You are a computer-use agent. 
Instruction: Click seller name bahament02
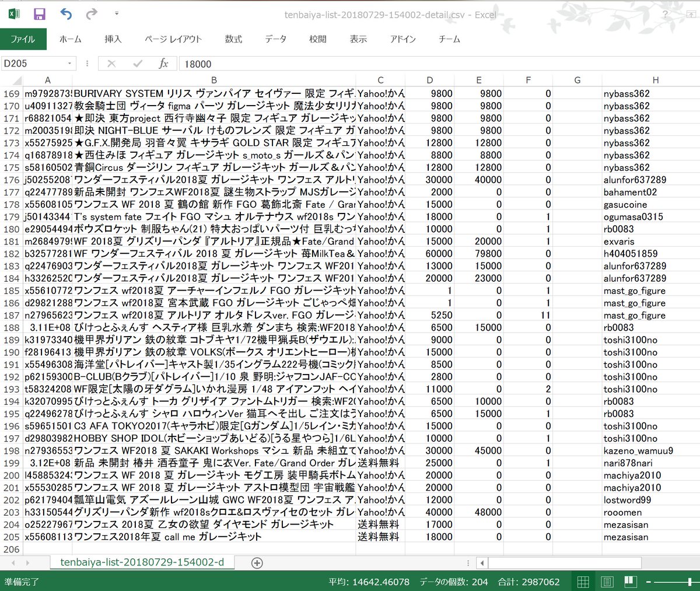point(630,192)
